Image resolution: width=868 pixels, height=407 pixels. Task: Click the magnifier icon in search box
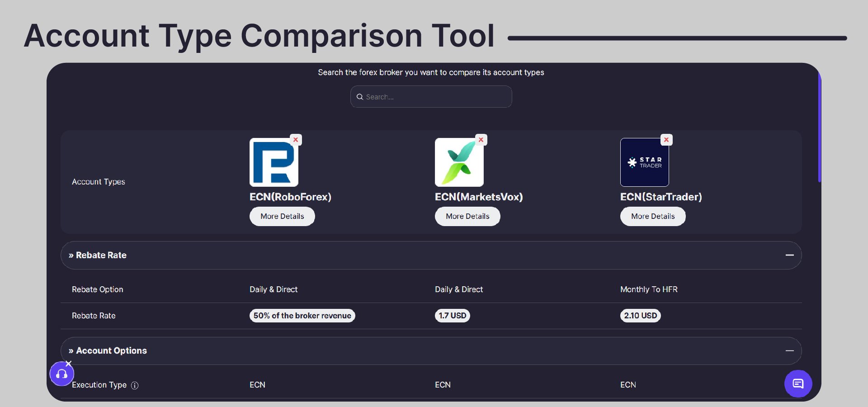(x=360, y=97)
